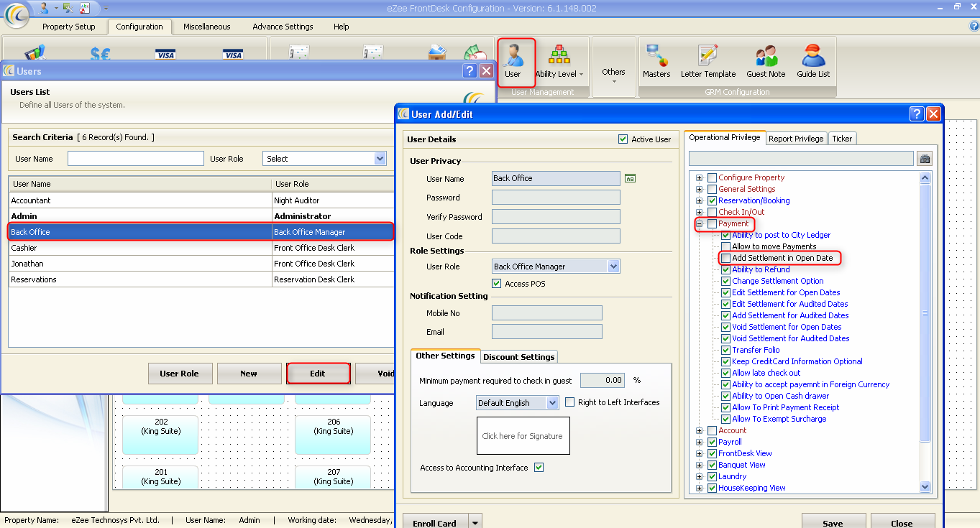Click the help icon in Users window title bar
The width and height of the screenshot is (980, 528).
(x=470, y=70)
